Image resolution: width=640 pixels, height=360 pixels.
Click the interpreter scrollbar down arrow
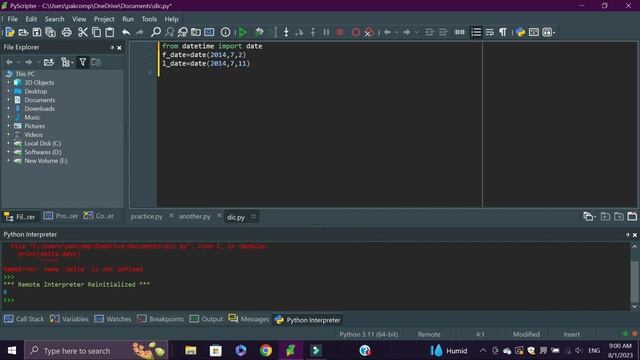click(x=634, y=307)
